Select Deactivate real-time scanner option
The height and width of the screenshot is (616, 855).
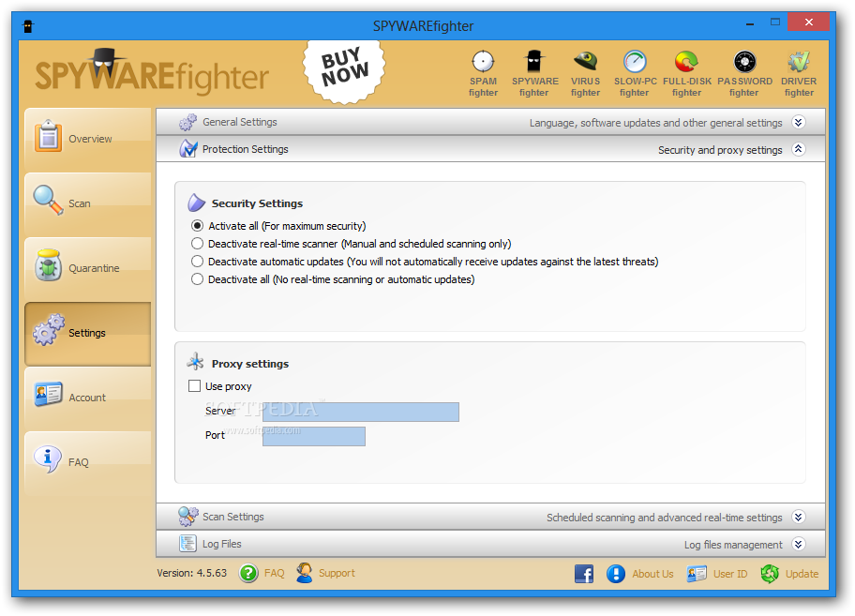(x=198, y=243)
